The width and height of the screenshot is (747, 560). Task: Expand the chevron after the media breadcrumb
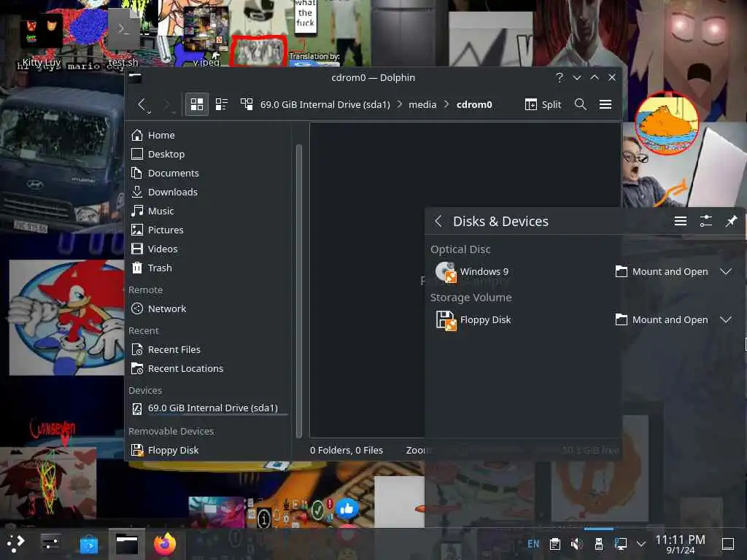[446, 104]
